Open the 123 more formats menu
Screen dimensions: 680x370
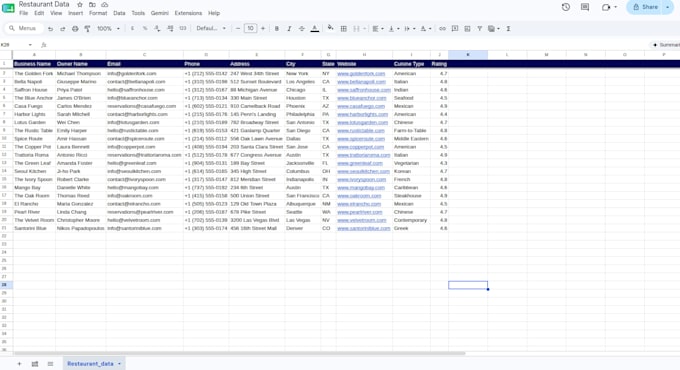[x=183, y=29]
